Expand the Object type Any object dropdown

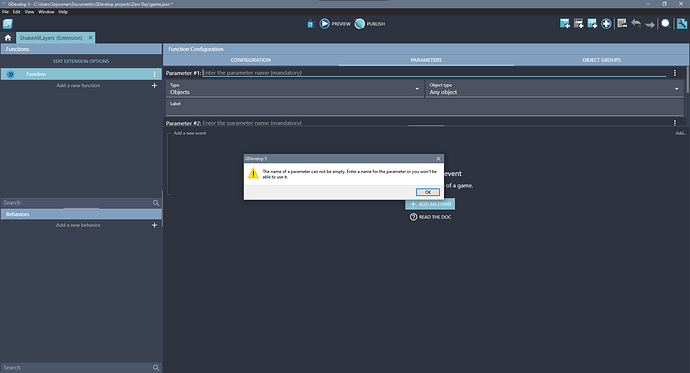[x=554, y=89]
